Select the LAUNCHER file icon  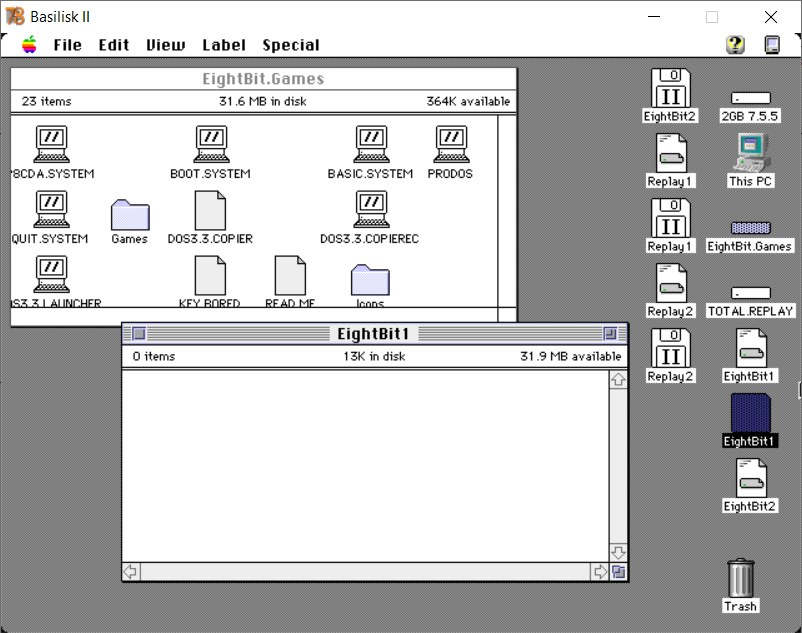coord(52,275)
